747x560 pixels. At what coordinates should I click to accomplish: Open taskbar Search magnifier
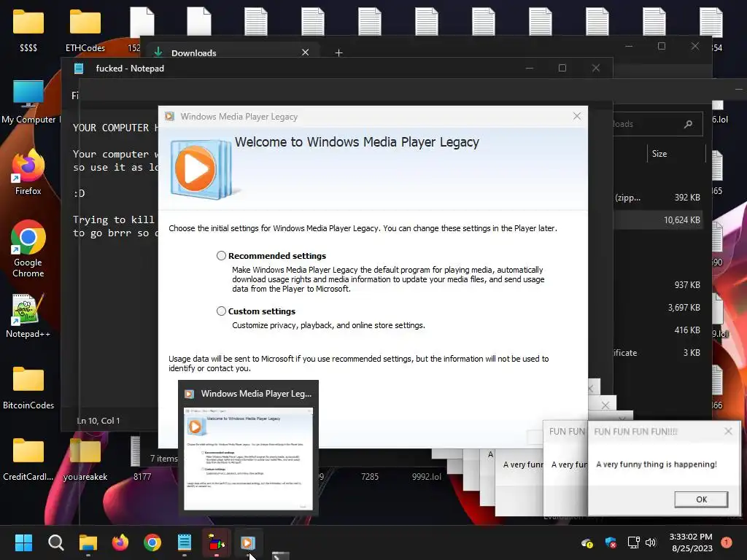coord(55,542)
